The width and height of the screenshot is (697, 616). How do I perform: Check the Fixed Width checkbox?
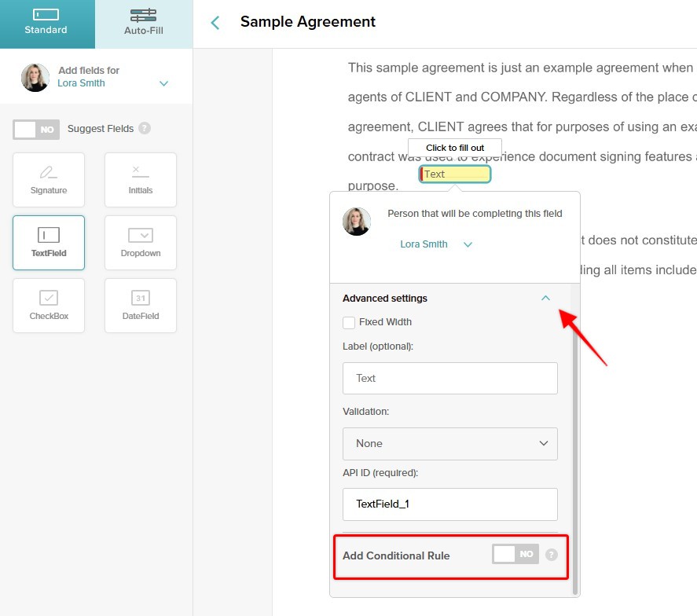(x=349, y=322)
